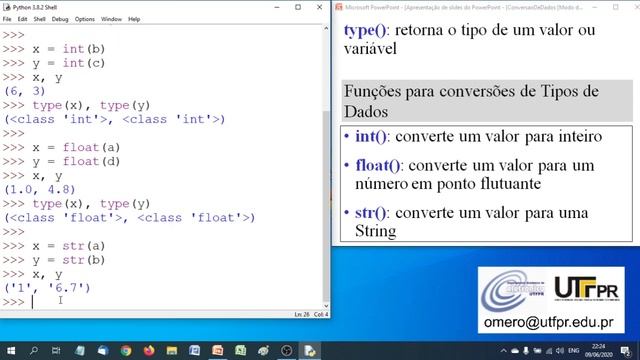Viewport: 640px width, 360px height.
Task: Open Excel taskbar icon
Action: click(x=240, y=351)
